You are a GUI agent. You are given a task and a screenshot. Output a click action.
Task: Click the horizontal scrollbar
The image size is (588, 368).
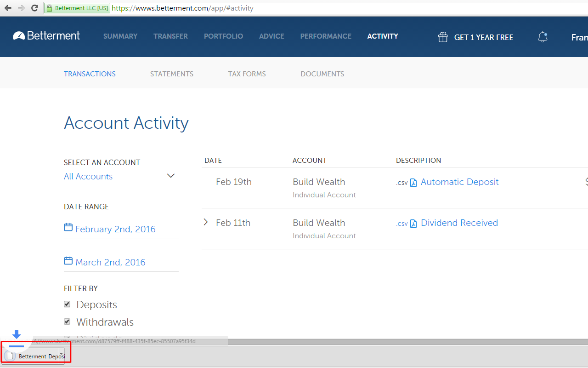[294, 342]
